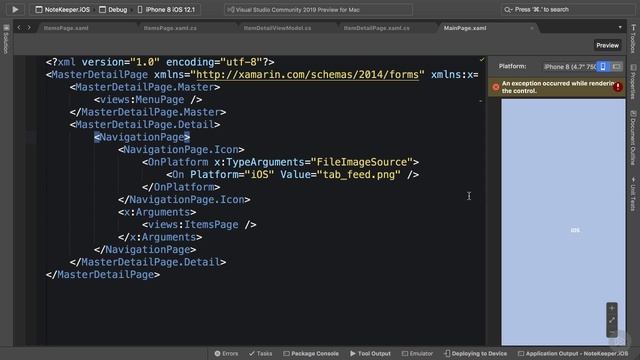Open the Platform device dropdown
Viewport: 640px width, 360px height.
tap(570, 67)
